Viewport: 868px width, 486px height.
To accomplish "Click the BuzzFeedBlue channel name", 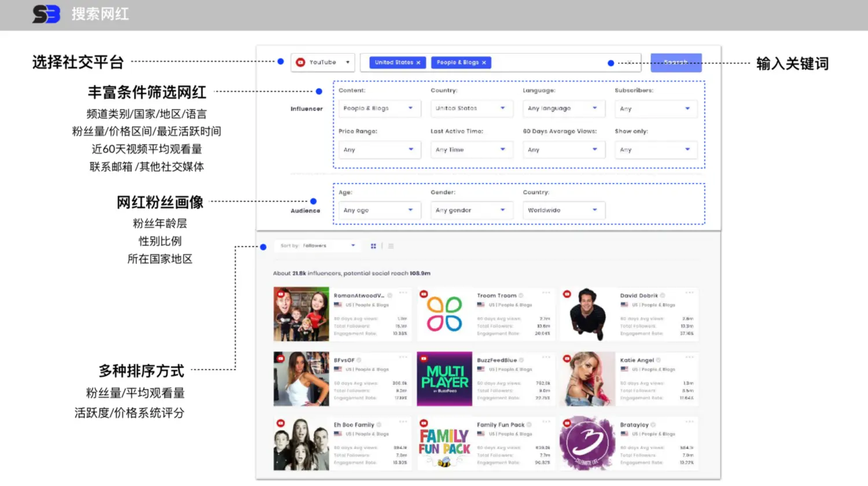I will click(x=497, y=360).
